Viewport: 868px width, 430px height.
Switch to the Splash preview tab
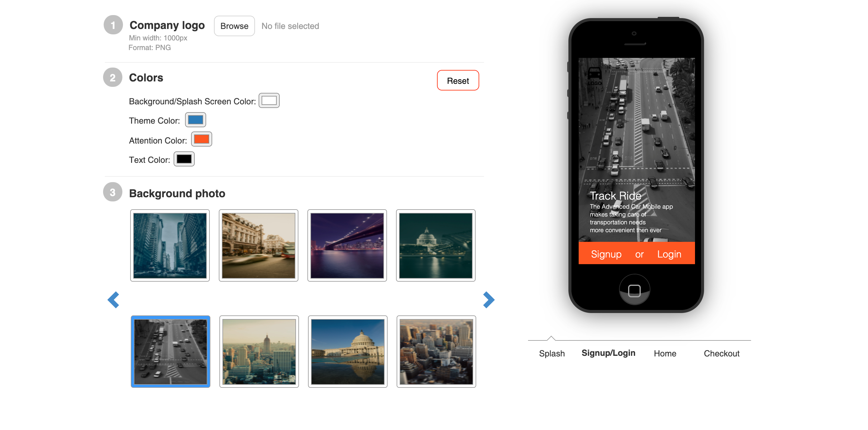[x=552, y=353]
